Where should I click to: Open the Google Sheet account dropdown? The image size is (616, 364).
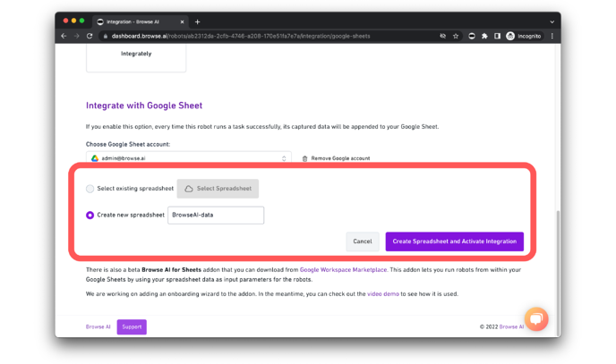189,158
